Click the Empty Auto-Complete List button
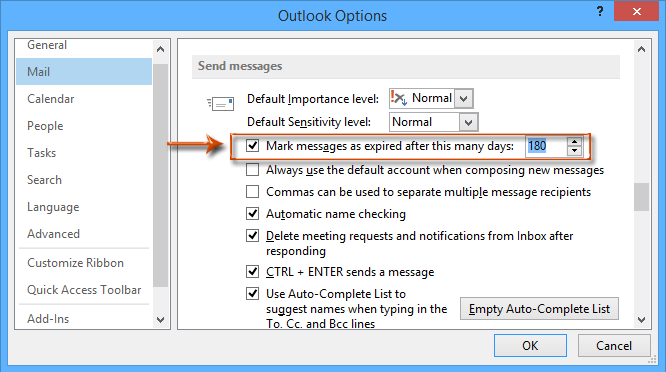666x372 pixels. click(539, 309)
